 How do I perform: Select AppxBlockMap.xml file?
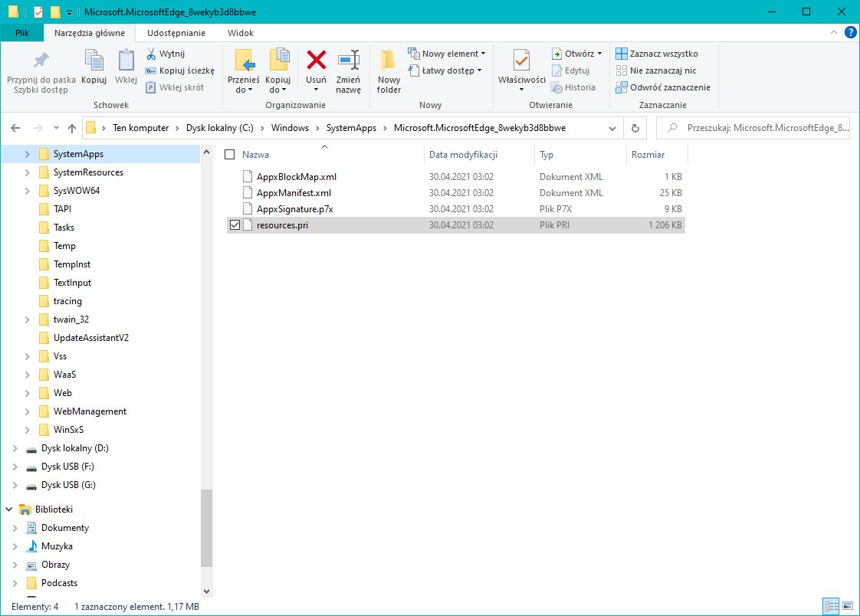456,177
